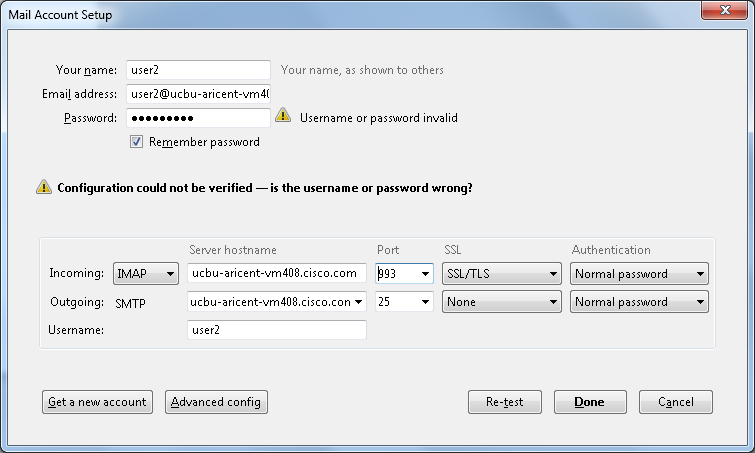Expand the outgoing server hostname dropdown
Image resolution: width=755 pixels, height=453 pixels.
(359, 301)
